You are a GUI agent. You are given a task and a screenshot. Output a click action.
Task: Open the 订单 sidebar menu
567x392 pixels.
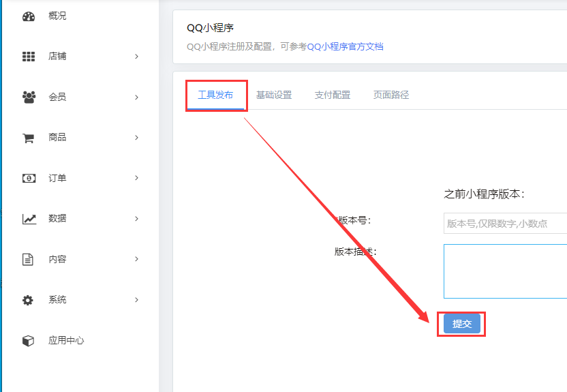click(x=57, y=178)
